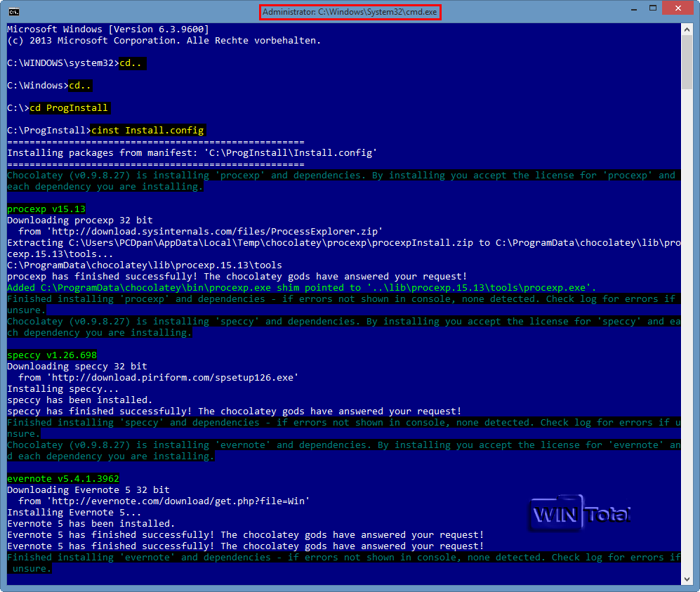Click "Finished installing 'speccy'" line
The width and height of the screenshot is (700, 592).
[x=344, y=428]
